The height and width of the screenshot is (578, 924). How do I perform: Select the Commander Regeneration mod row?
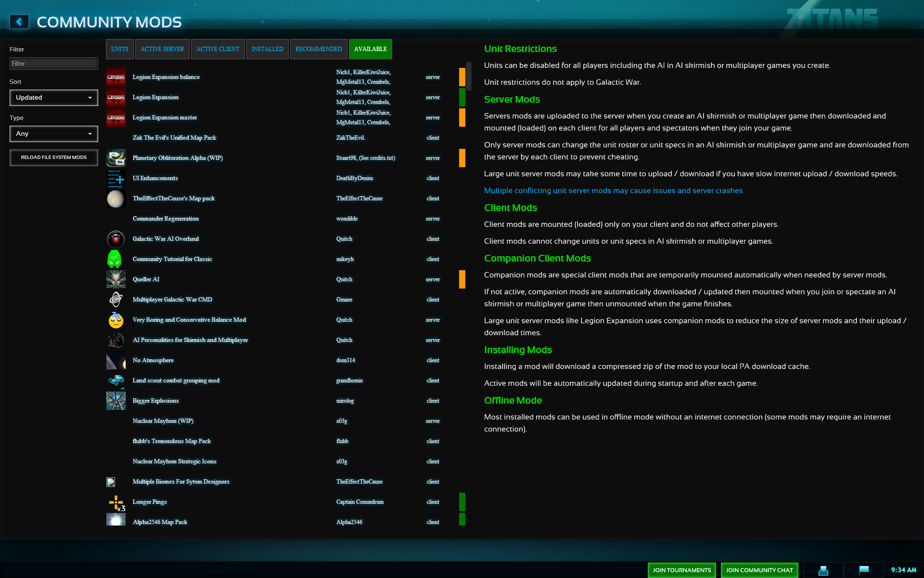point(286,219)
